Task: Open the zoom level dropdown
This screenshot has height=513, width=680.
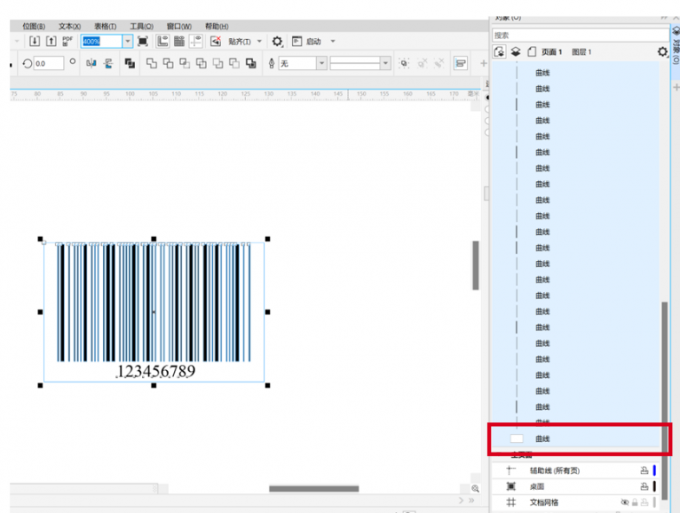Action: tap(127, 41)
